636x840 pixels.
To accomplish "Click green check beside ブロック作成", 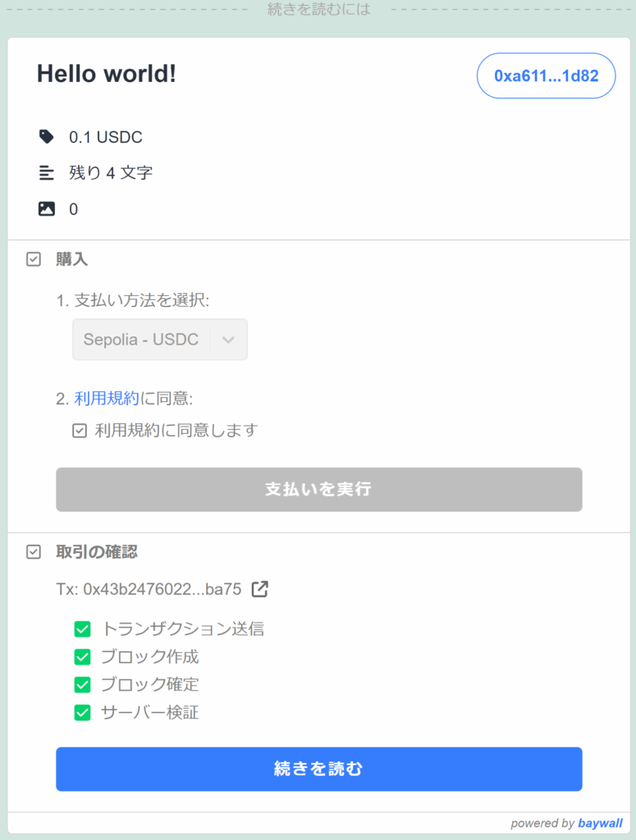I will tap(82, 657).
